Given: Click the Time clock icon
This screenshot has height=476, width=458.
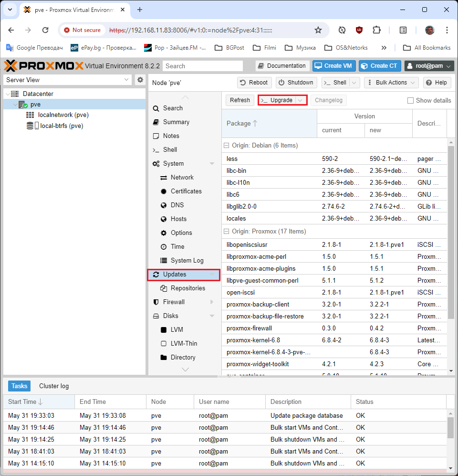Looking at the screenshot, I should (x=164, y=247).
